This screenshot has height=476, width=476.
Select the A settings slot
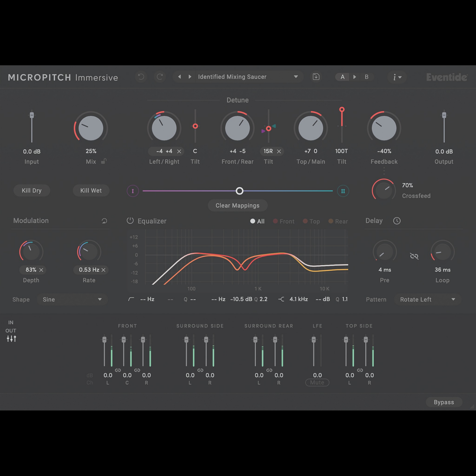click(x=342, y=77)
